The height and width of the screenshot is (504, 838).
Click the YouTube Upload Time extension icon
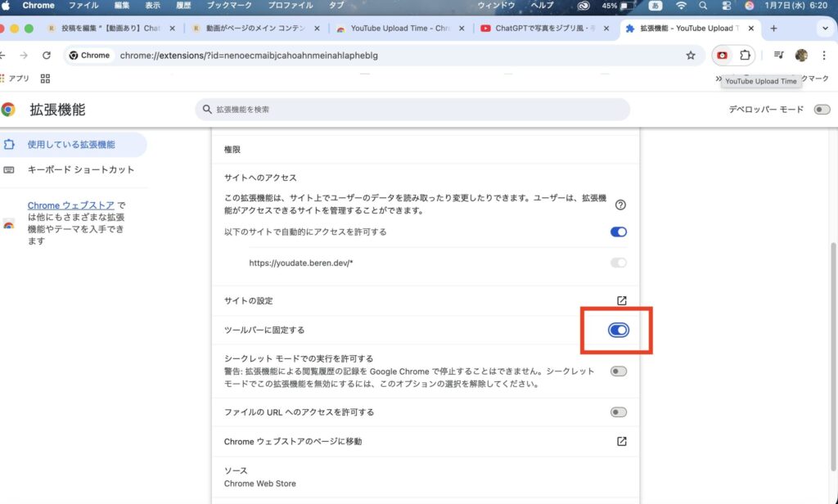[723, 56]
